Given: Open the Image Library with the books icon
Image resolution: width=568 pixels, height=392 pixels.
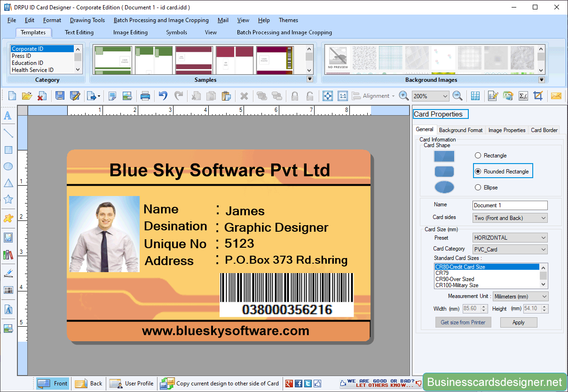Looking at the screenshot, I should pos(8,255).
